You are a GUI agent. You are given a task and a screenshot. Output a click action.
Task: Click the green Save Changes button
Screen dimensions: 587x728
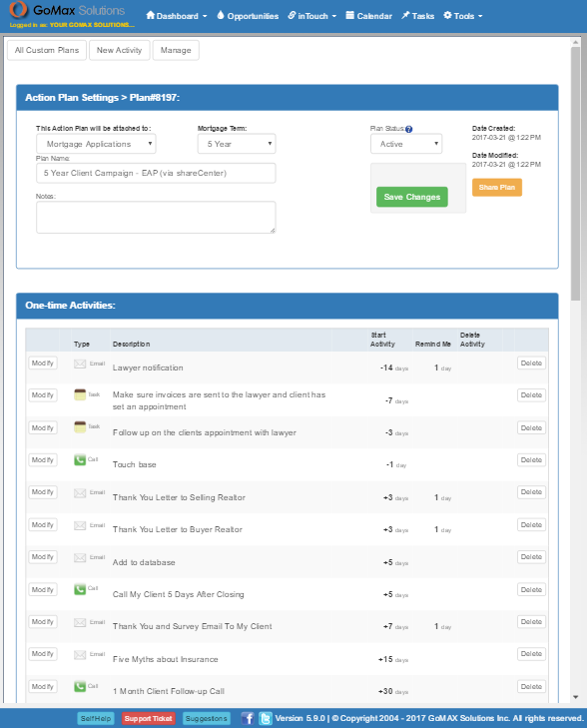[412, 197]
